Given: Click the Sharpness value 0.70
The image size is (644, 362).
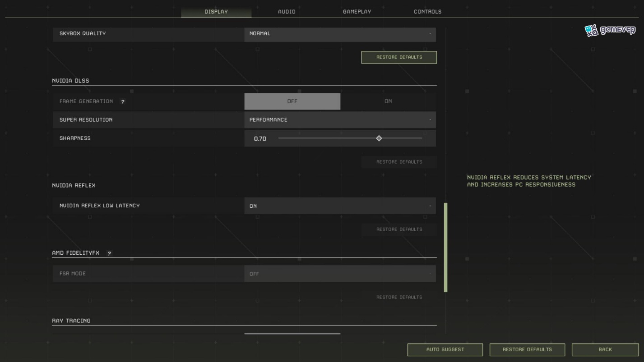Looking at the screenshot, I should click(260, 139).
